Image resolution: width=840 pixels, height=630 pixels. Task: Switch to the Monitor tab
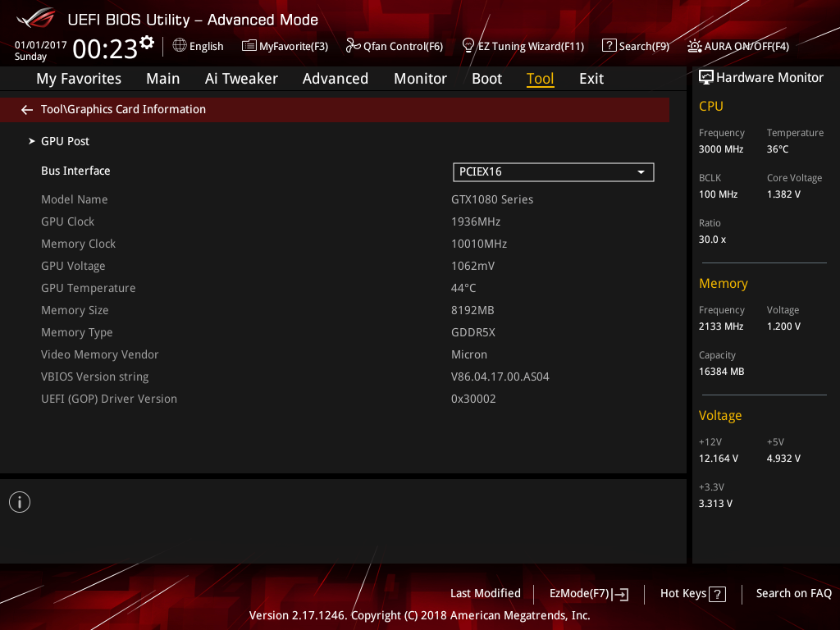(421, 79)
